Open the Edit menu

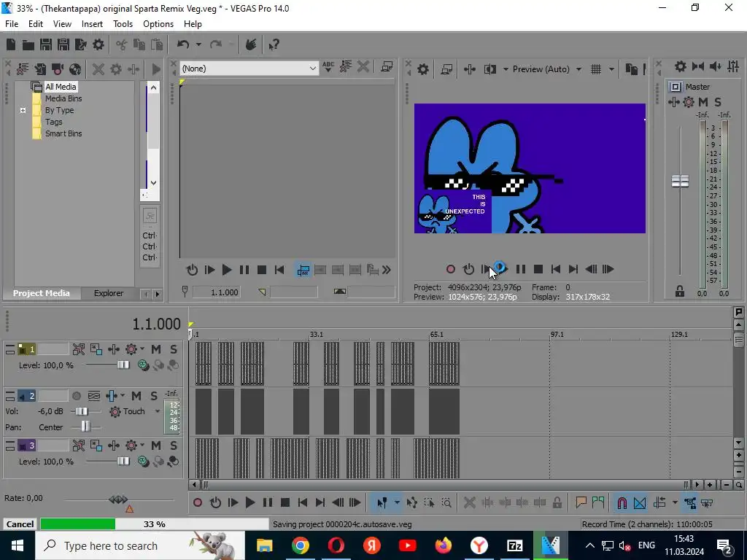click(36, 24)
